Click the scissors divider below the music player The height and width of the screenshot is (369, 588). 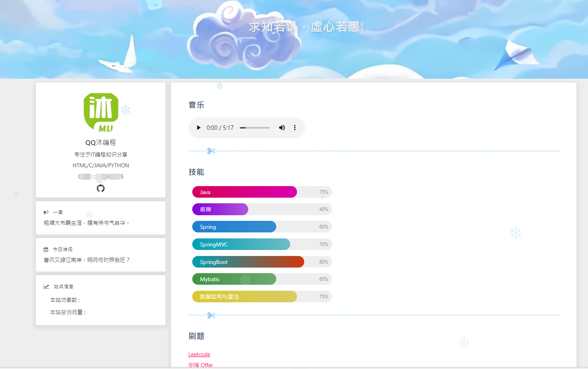pos(211,150)
